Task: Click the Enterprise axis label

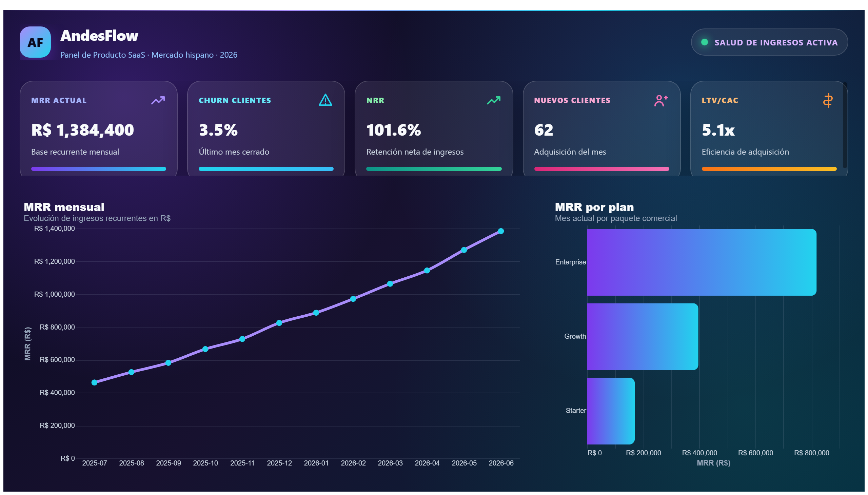Action: [571, 262]
